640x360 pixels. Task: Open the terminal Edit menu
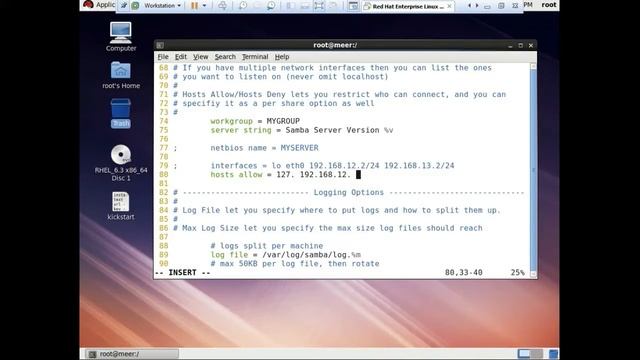(181, 57)
